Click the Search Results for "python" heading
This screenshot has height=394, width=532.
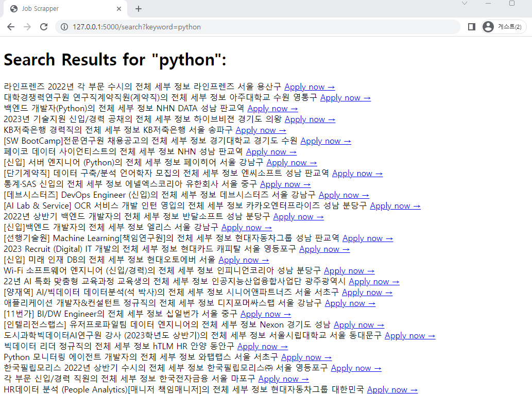point(115,60)
